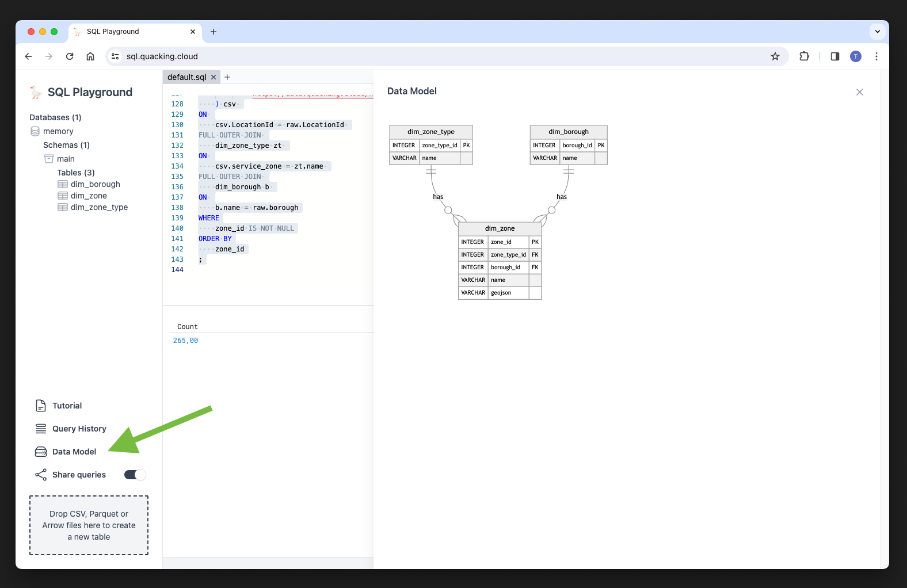Select the default.sql tab
This screenshot has width=907, height=588.
[187, 77]
